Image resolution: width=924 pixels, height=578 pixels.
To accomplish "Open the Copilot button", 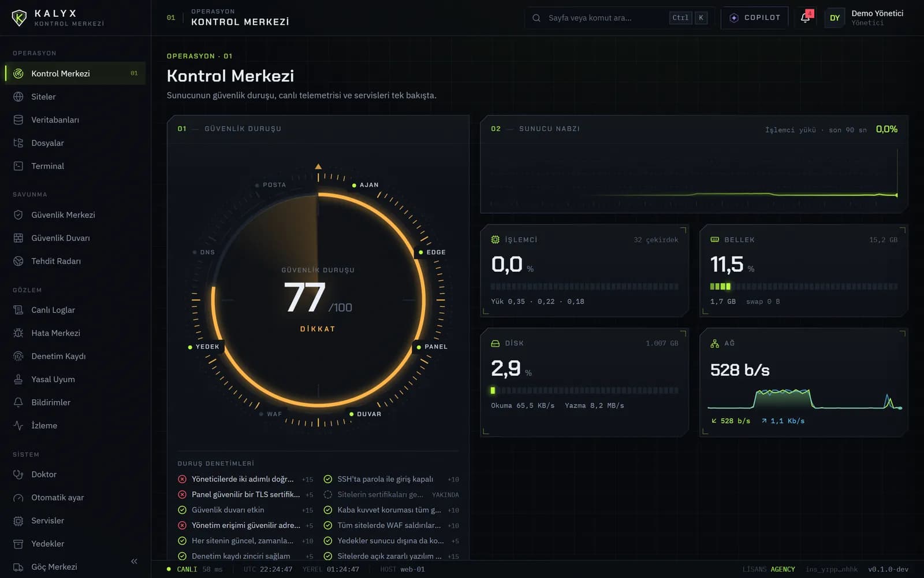I will 755,18.
